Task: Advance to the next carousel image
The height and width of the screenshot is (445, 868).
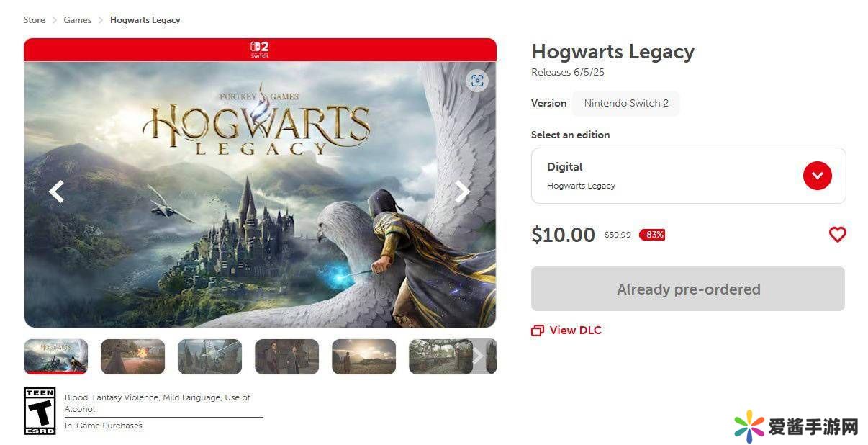Action: (x=463, y=191)
